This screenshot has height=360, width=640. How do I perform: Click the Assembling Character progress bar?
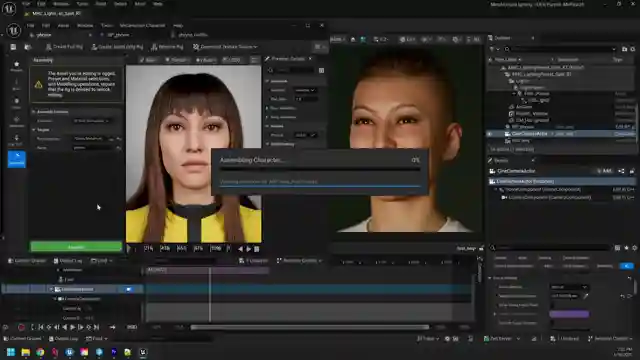click(x=320, y=169)
